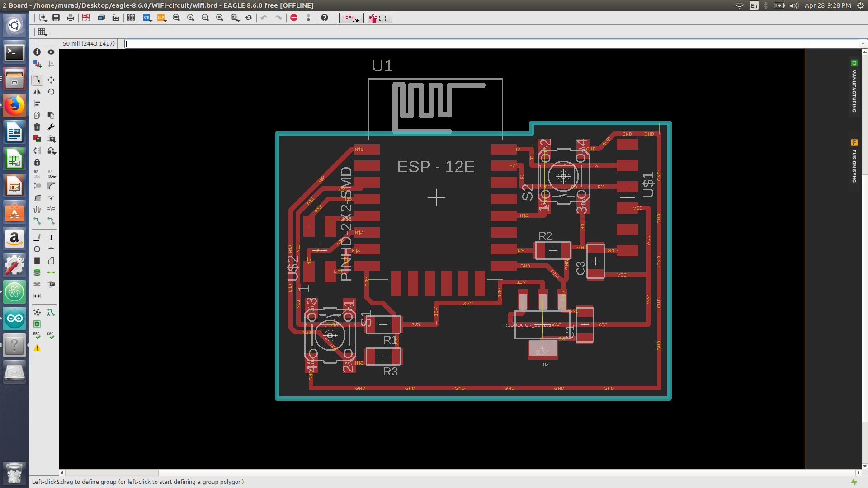Open the Manufacturing side tab
The image size is (868, 488).
tap(854, 86)
